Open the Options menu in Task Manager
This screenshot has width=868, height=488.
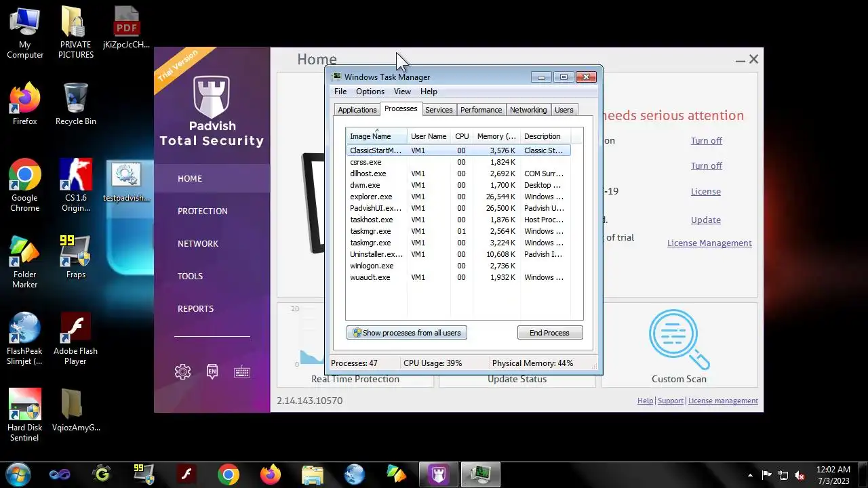pyautogui.click(x=370, y=91)
